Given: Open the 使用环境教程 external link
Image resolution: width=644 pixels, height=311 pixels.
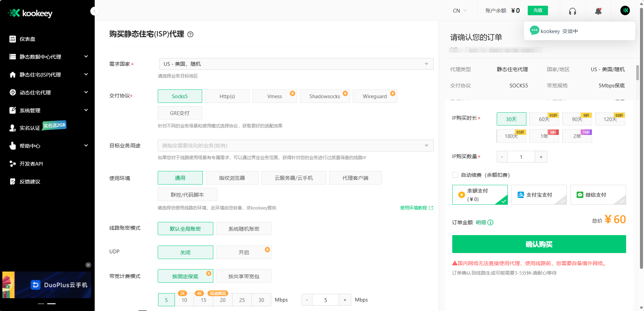Looking at the screenshot, I should pyautogui.click(x=417, y=208).
